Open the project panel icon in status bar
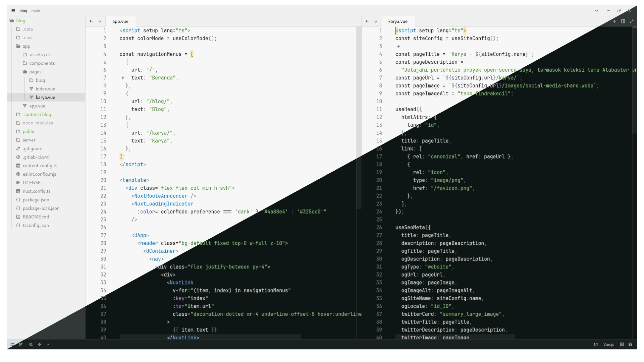Image resolution: width=644 pixels, height=362 pixels. point(12,344)
